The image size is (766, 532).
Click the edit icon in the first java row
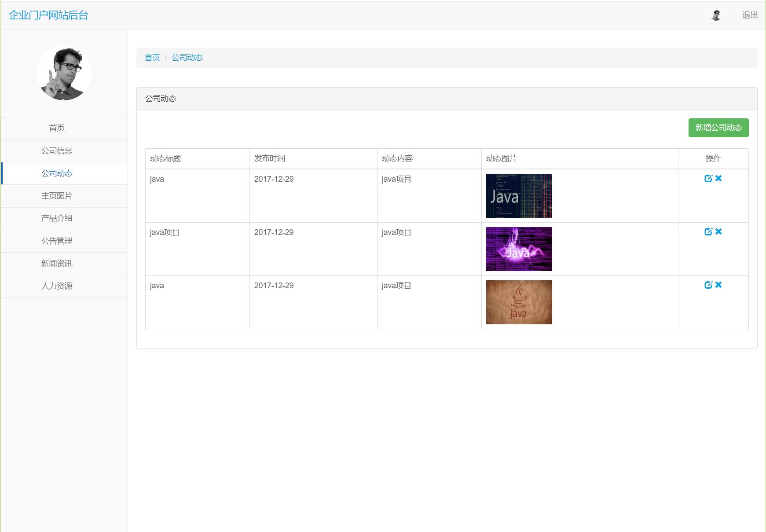pyautogui.click(x=708, y=178)
